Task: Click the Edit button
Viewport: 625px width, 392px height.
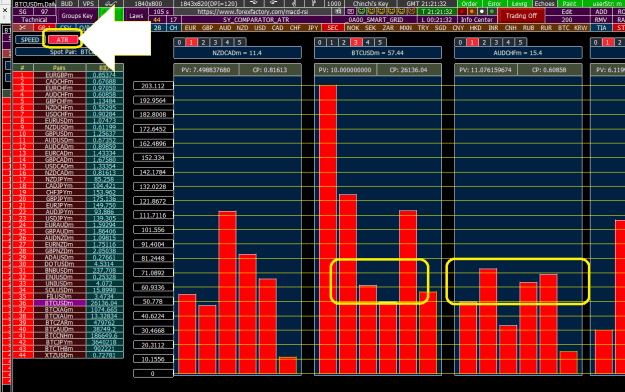Action: [x=567, y=12]
